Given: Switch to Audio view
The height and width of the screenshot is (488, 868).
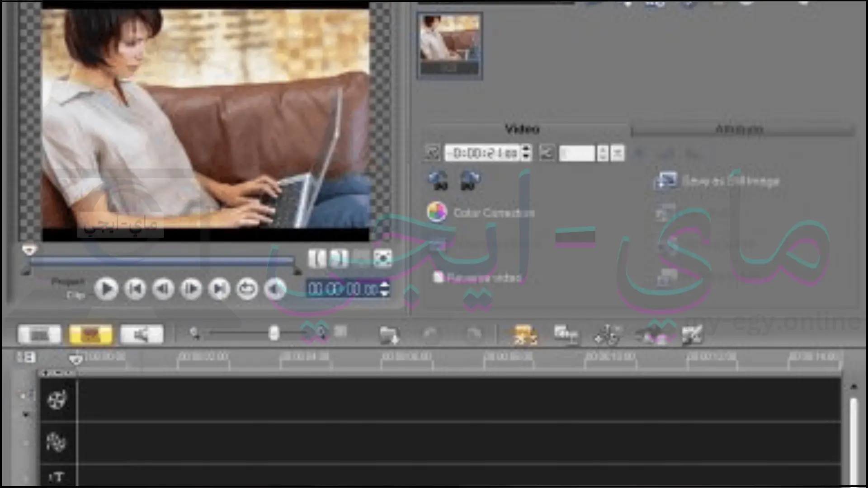Looking at the screenshot, I should pyautogui.click(x=142, y=335).
